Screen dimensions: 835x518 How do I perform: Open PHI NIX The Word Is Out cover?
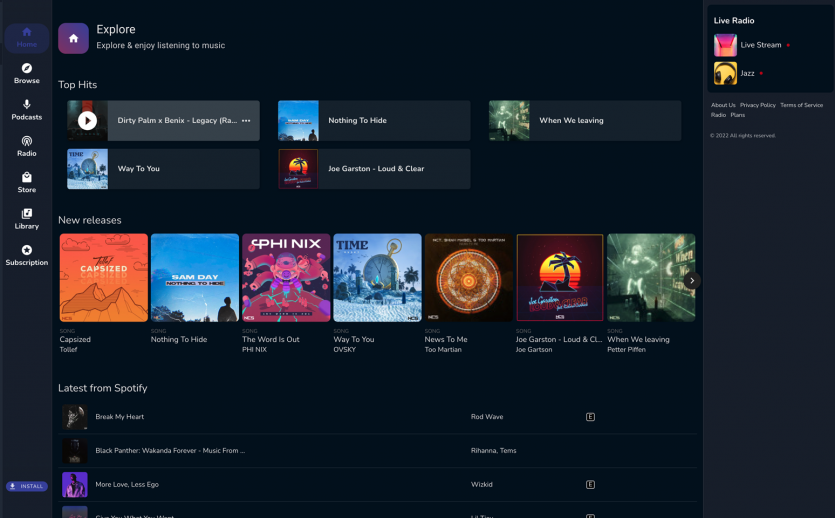(286, 277)
